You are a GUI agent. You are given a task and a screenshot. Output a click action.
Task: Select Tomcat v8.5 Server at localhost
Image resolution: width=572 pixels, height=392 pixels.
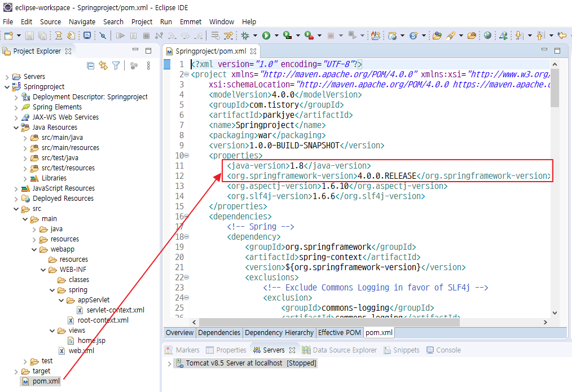click(x=247, y=363)
